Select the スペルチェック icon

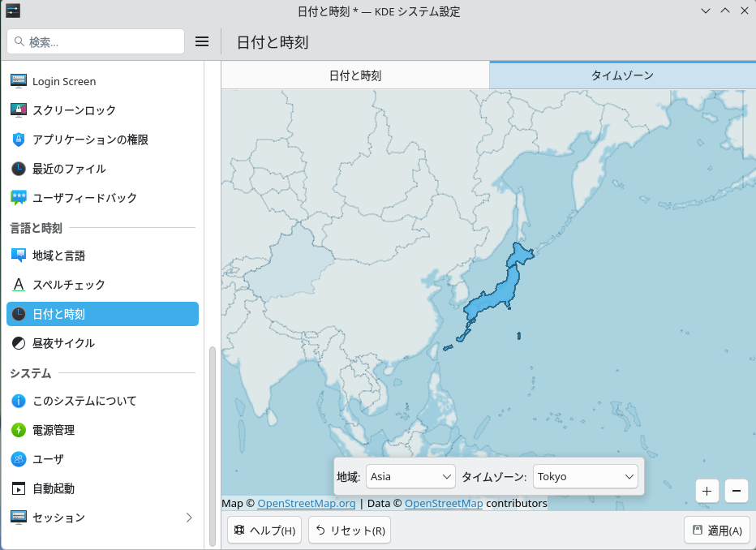pyautogui.click(x=18, y=285)
